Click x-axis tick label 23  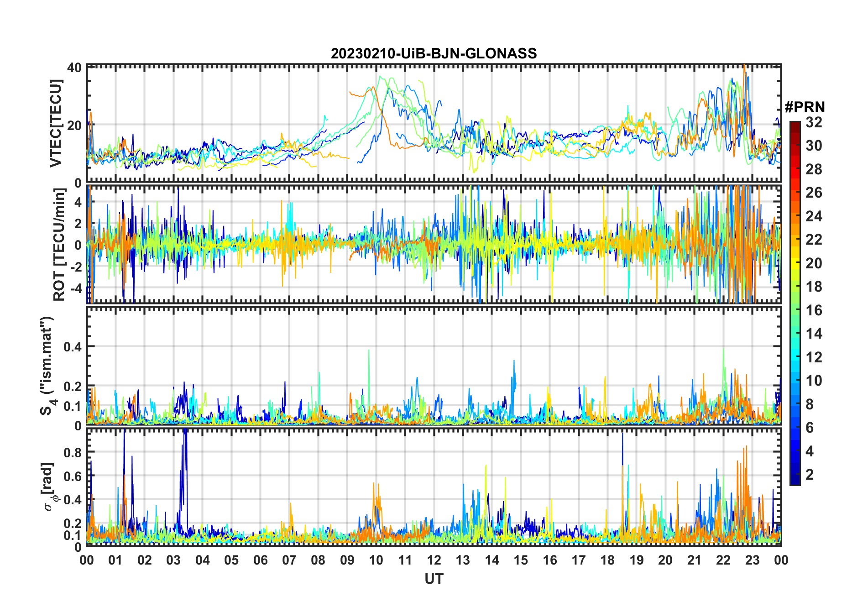coord(752,560)
